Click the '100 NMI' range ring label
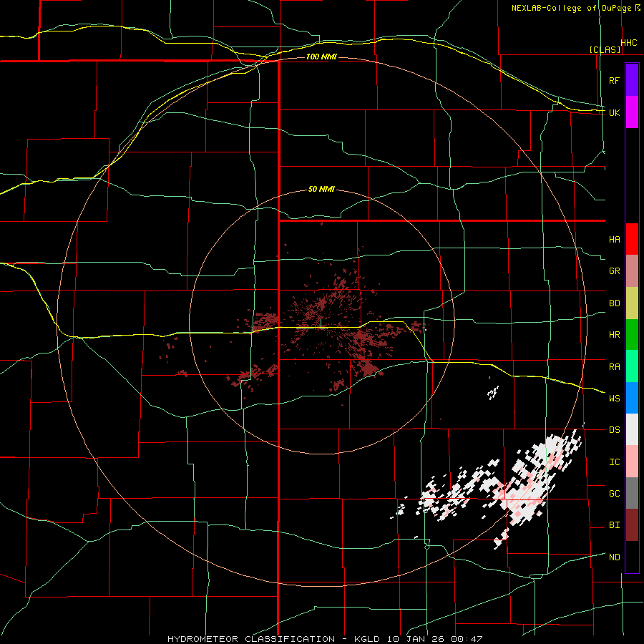 click(321, 57)
